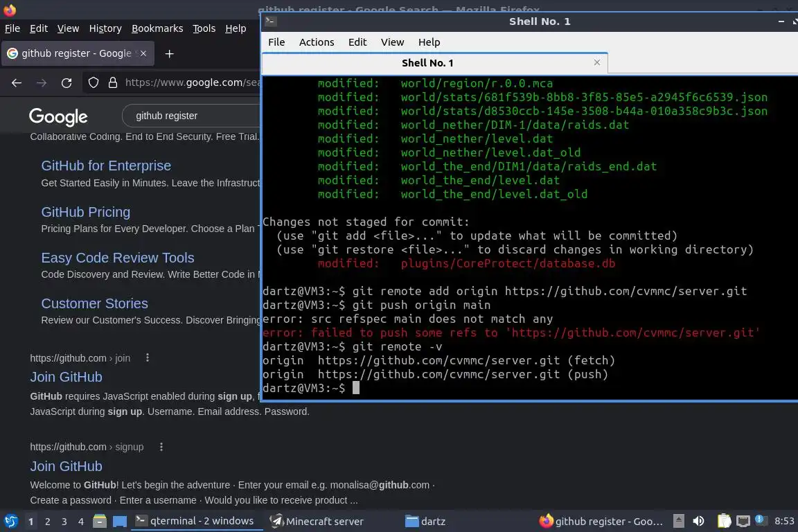Open the GitHub Pricing link
The width and height of the screenshot is (798, 532).
click(85, 212)
